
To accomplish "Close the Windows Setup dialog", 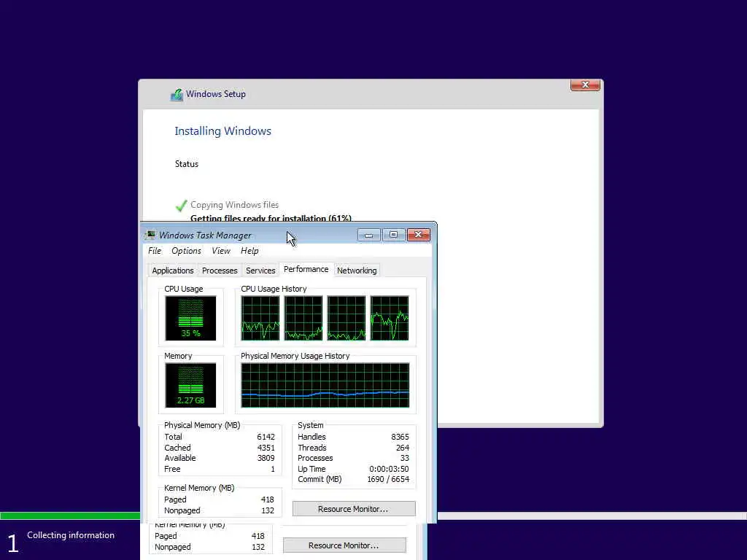I will (x=585, y=85).
